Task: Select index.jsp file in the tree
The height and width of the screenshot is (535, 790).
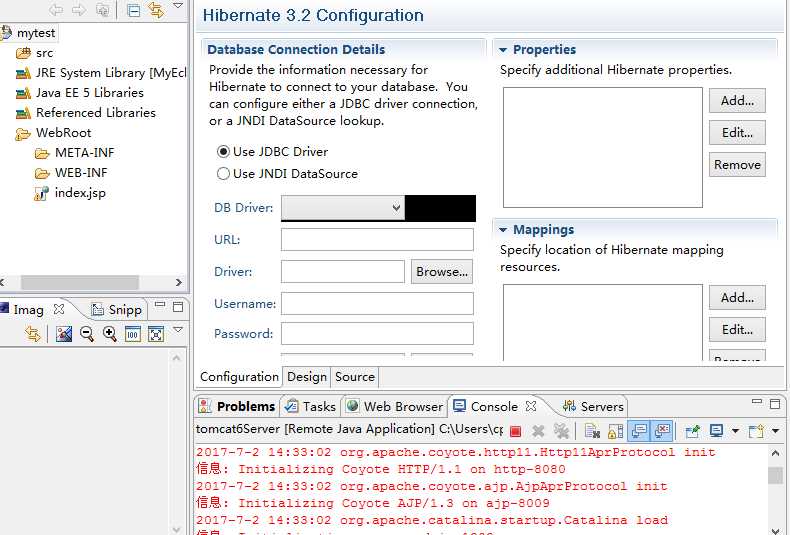Action: pos(80,193)
